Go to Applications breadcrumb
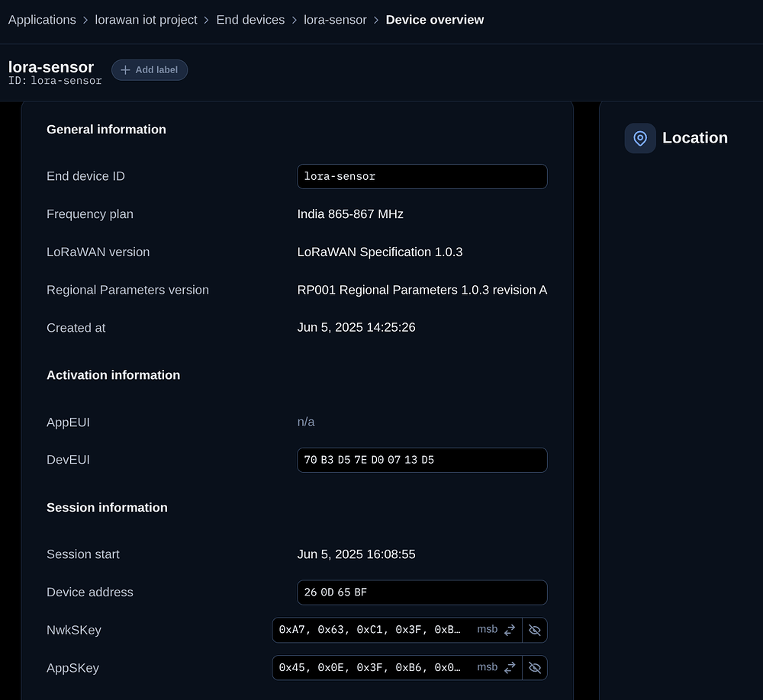 coord(42,20)
